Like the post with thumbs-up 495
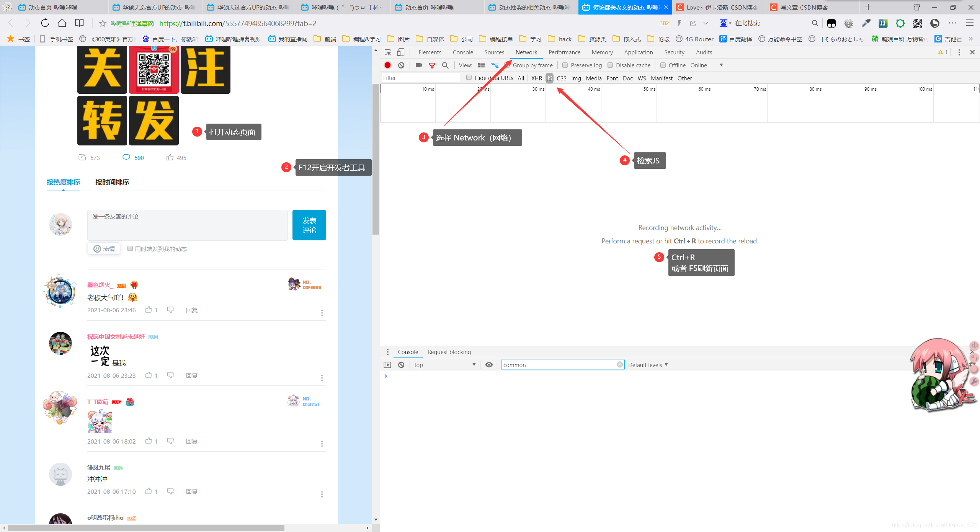This screenshot has height=532, width=980. point(170,158)
